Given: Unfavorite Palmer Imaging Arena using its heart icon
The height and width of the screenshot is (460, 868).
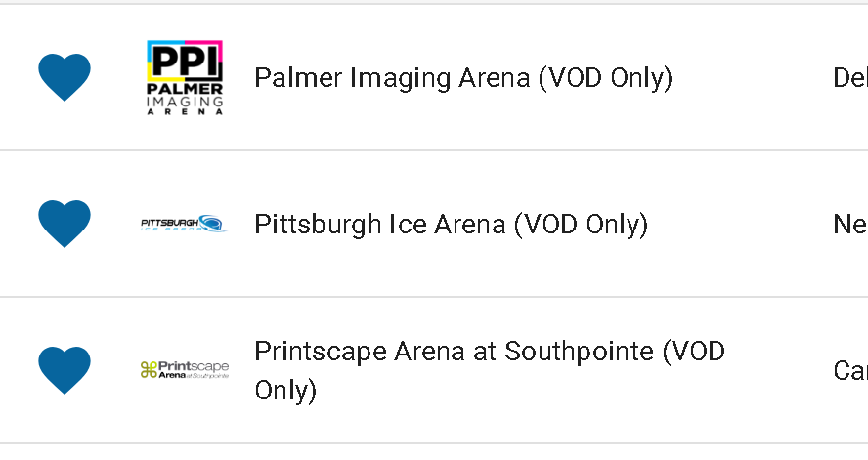Looking at the screenshot, I should [65, 77].
